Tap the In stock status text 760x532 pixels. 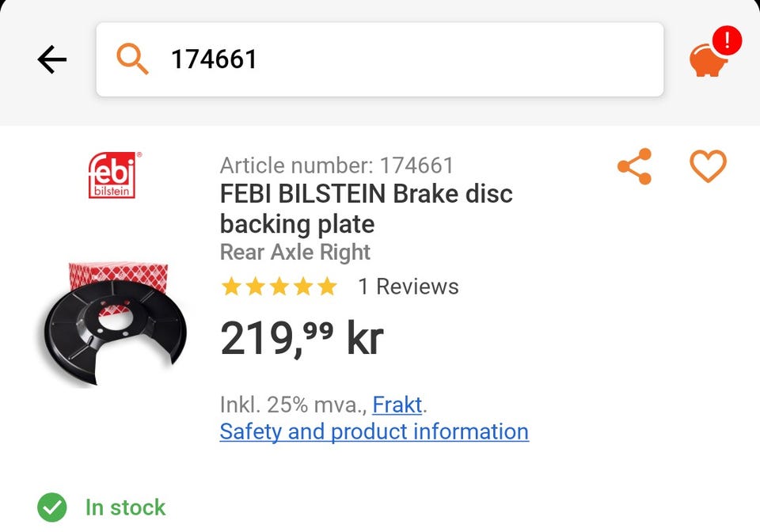(126, 507)
